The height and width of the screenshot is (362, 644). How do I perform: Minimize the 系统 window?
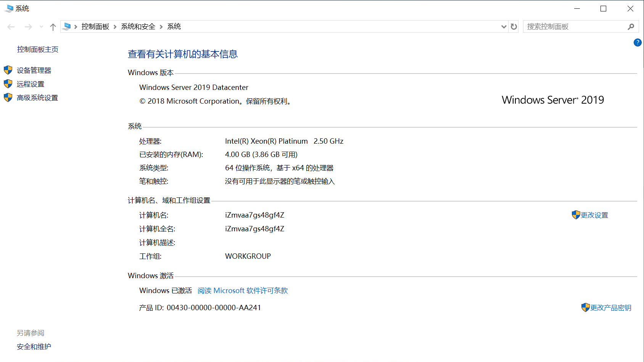(x=577, y=8)
